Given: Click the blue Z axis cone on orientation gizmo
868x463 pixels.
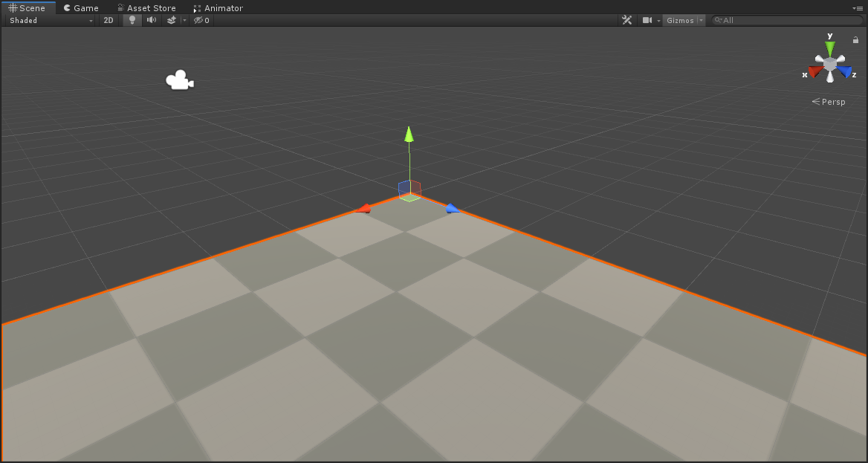Looking at the screenshot, I should [x=845, y=72].
